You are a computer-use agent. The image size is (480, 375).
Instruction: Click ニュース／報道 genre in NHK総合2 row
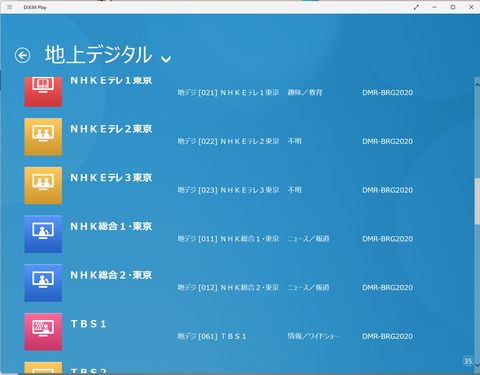pos(308,287)
